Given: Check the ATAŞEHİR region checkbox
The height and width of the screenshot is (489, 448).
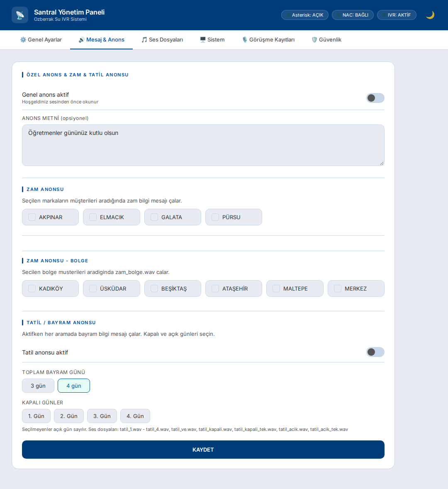Looking at the screenshot, I should [215, 289].
